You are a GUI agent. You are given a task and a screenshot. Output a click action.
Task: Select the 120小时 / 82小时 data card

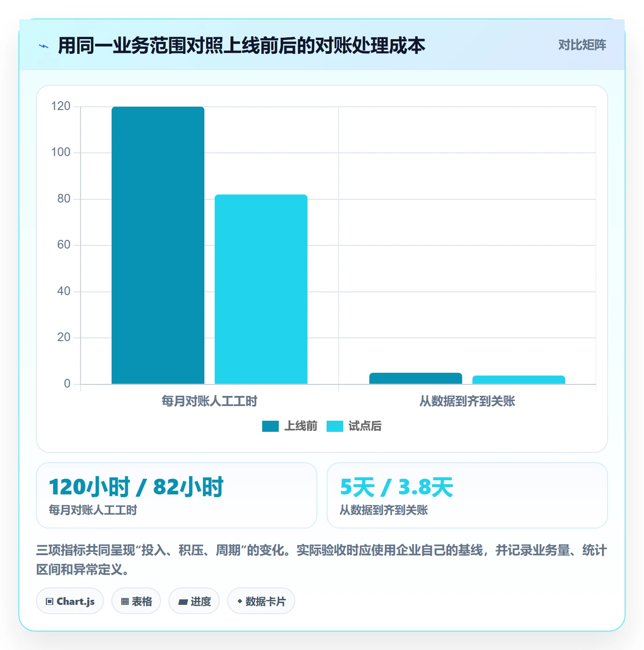point(177,495)
